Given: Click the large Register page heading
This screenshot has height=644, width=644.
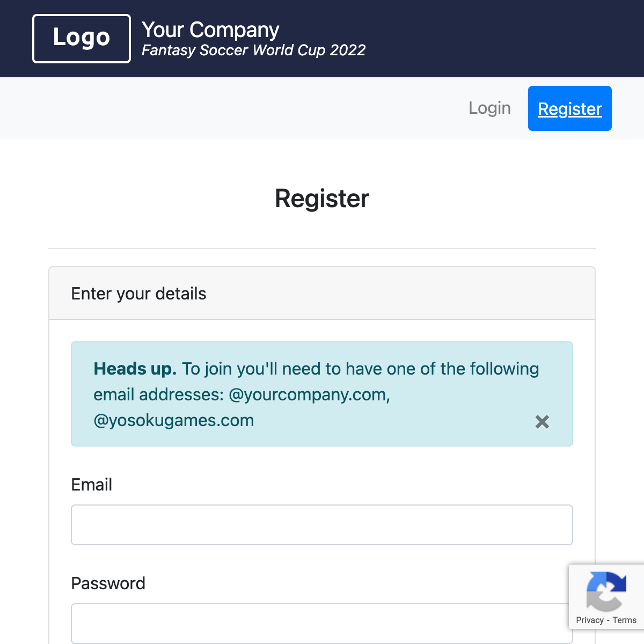Looking at the screenshot, I should click(322, 199).
